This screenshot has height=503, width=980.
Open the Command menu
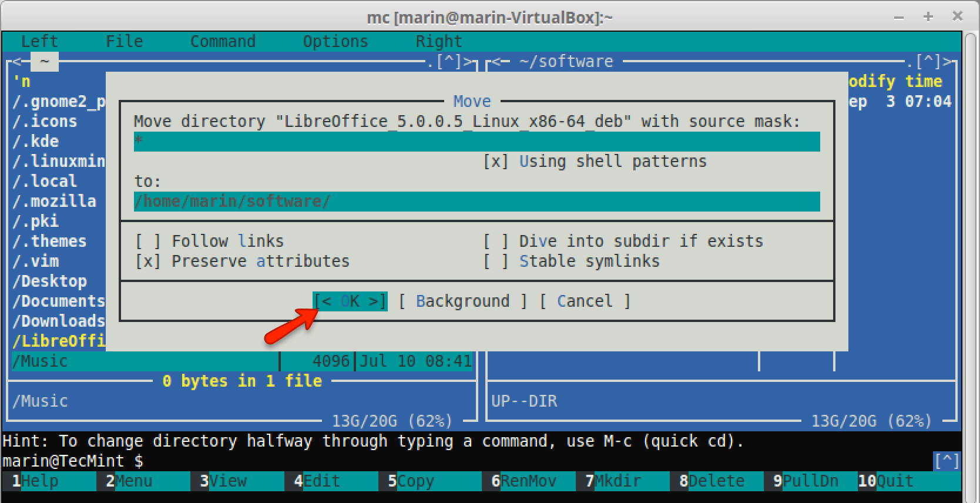pos(223,42)
